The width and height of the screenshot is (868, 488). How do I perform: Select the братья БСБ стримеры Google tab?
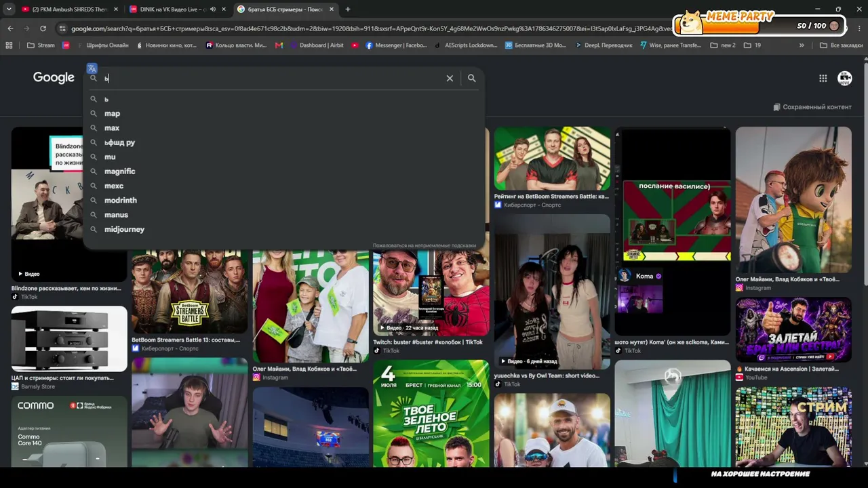(x=285, y=9)
